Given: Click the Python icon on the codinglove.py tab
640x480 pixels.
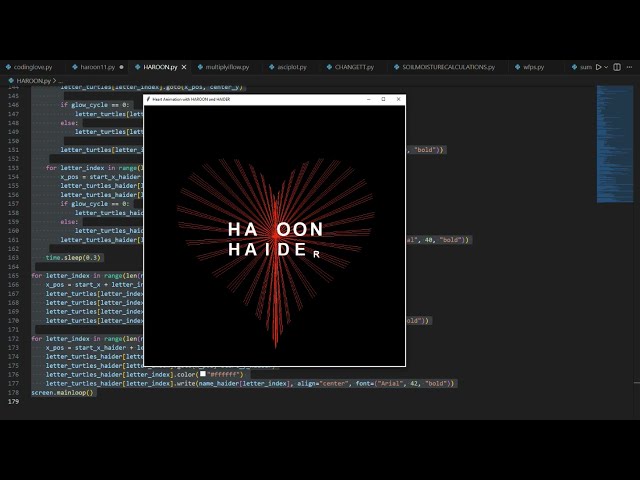Looking at the screenshot, I should click(8, 67).
